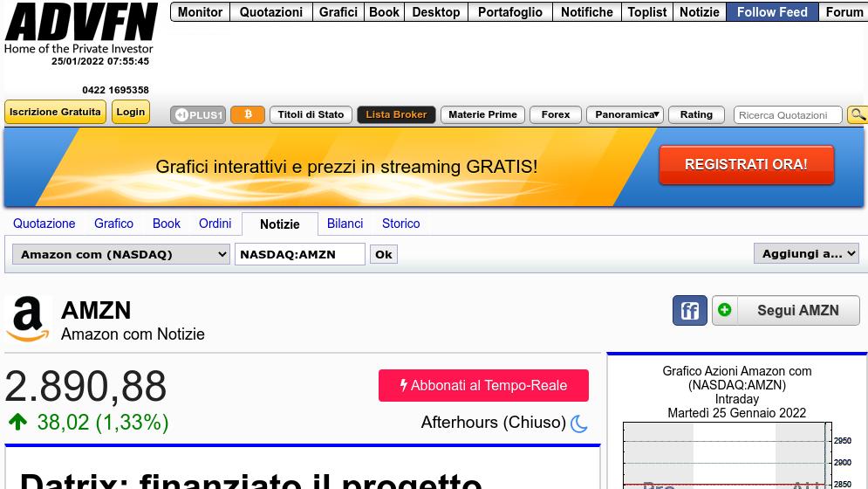The width and height of the screenshot is (868, 489).
Task: Click the Segui AMZN button
Action: coord(785,311)
